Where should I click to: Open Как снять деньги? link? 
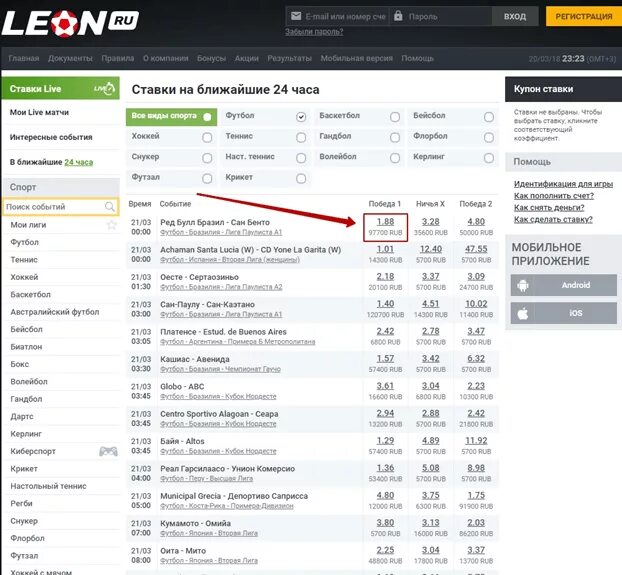(549, 207)
